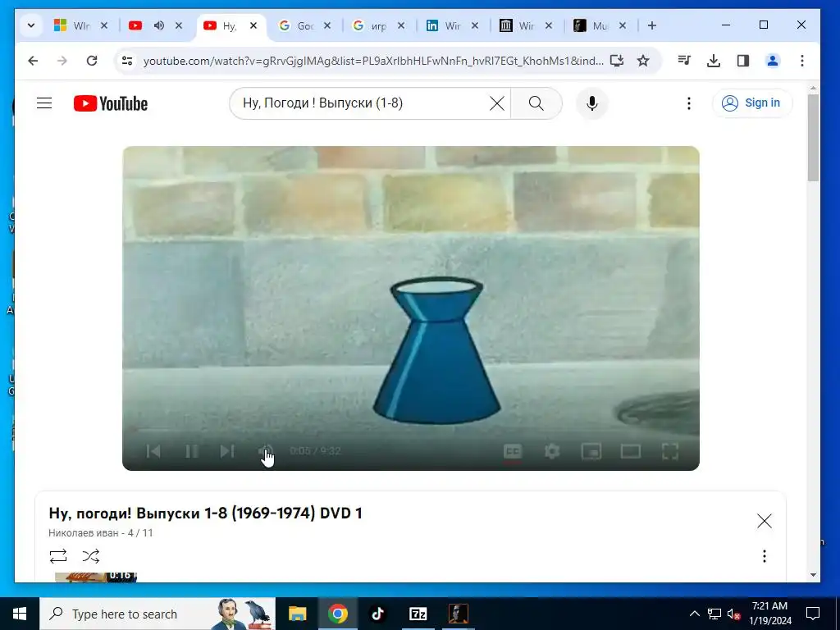
Task: Open the playlist title link
Action: [206, 514]
